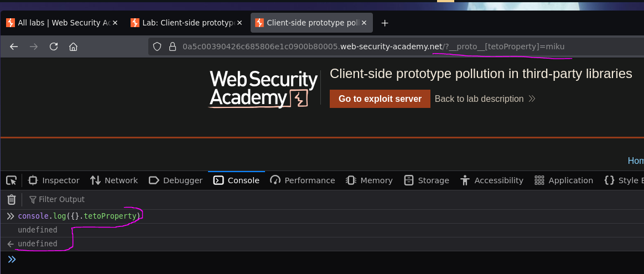Open the Performance panel
The height and width of the screenshot is (274, 644).
click(x=302, y=180)
